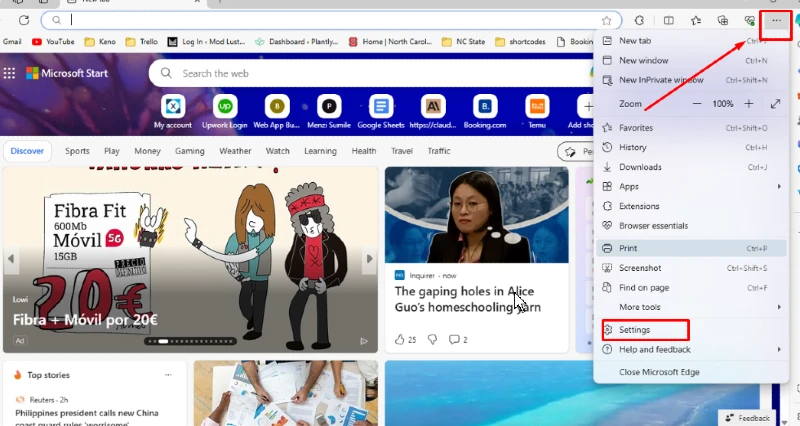Open the Extensions puzzle icon in toolbar

[639, 20]
